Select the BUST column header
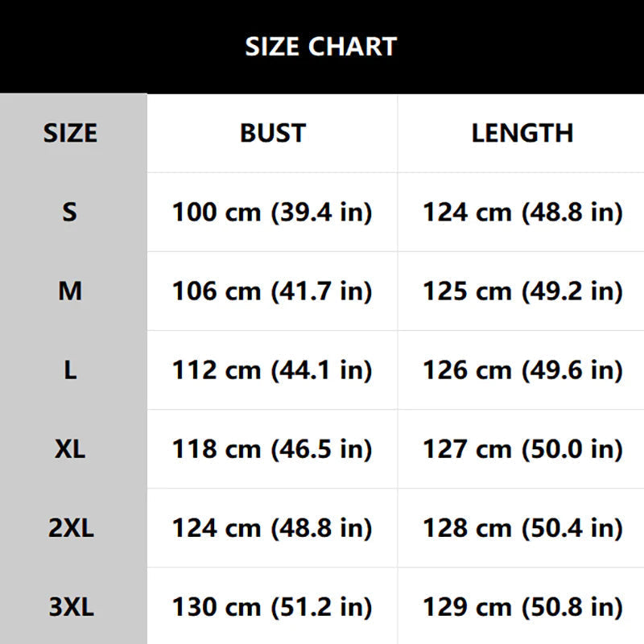The width and height of the screenshot is (644, 644). (272, 133)
